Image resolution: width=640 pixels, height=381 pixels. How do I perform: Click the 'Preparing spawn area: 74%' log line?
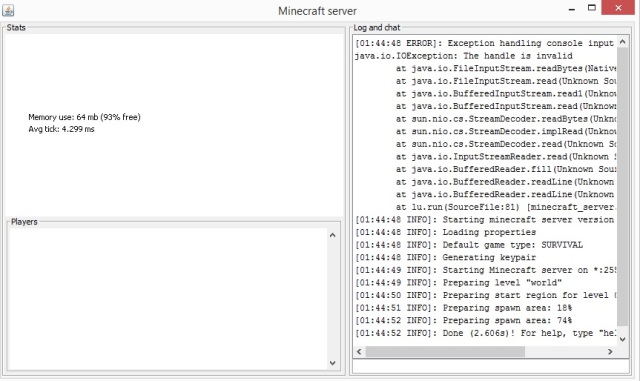point(464,321)
